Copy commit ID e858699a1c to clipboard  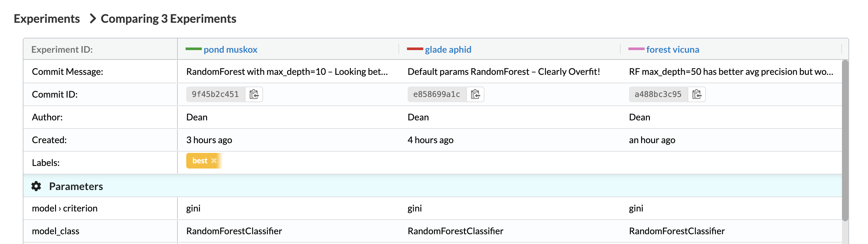(475, 94)
